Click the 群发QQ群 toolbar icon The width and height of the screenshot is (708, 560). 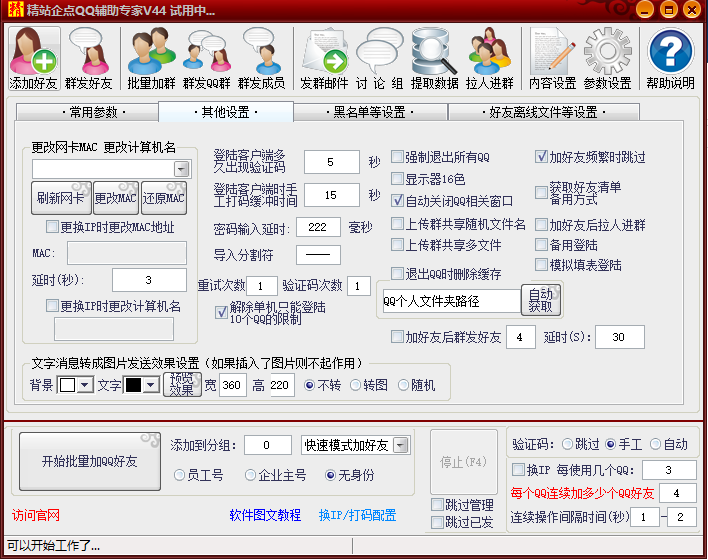[x=206, y=58]
